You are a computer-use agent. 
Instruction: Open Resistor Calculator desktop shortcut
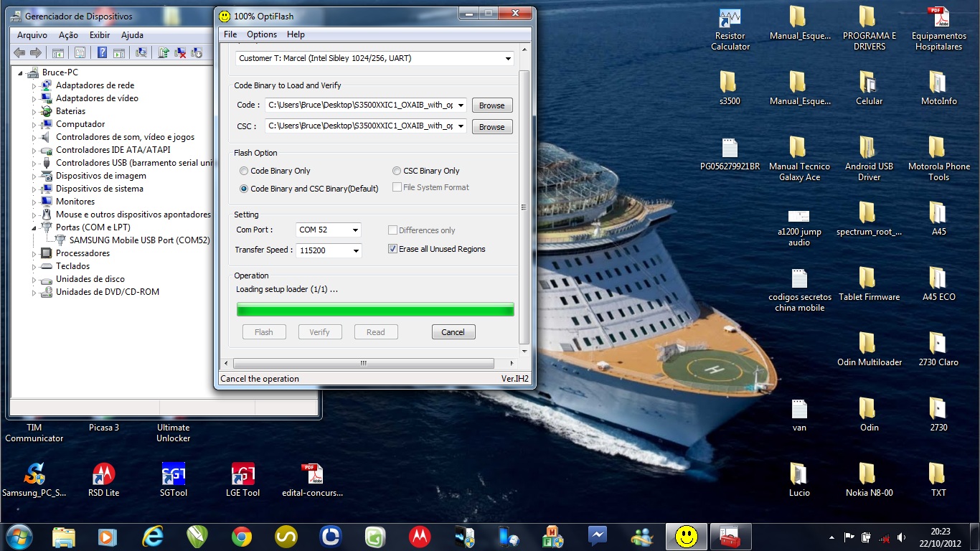click(x=730, y=29)
